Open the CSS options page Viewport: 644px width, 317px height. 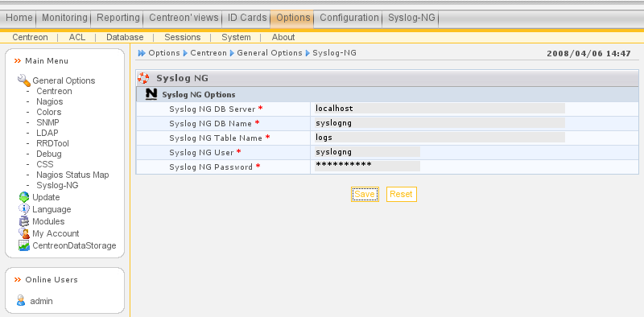tap(45, 164)
